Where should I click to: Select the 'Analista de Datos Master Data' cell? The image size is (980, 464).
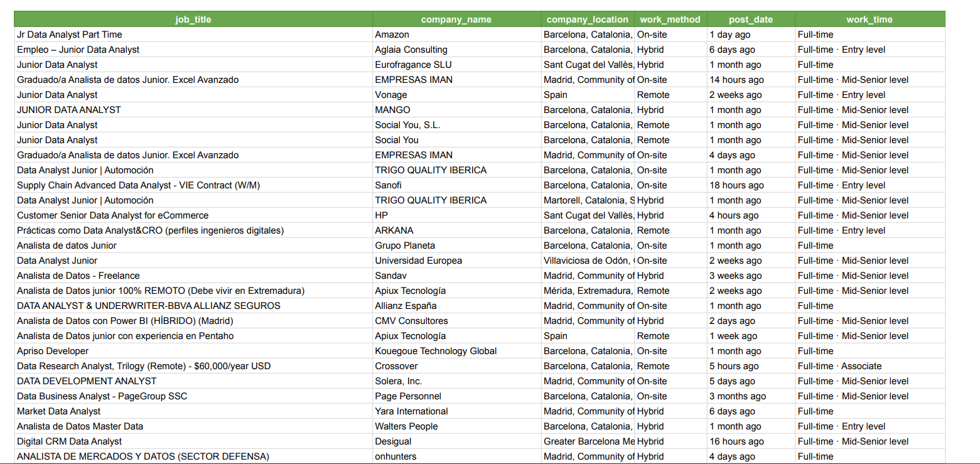pyautogui.click(x=193, y=426)
